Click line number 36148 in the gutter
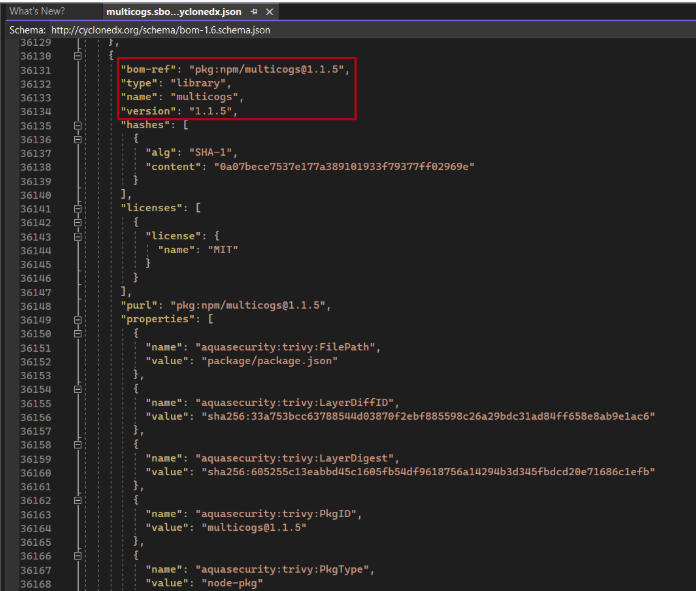 pos(35,305)
